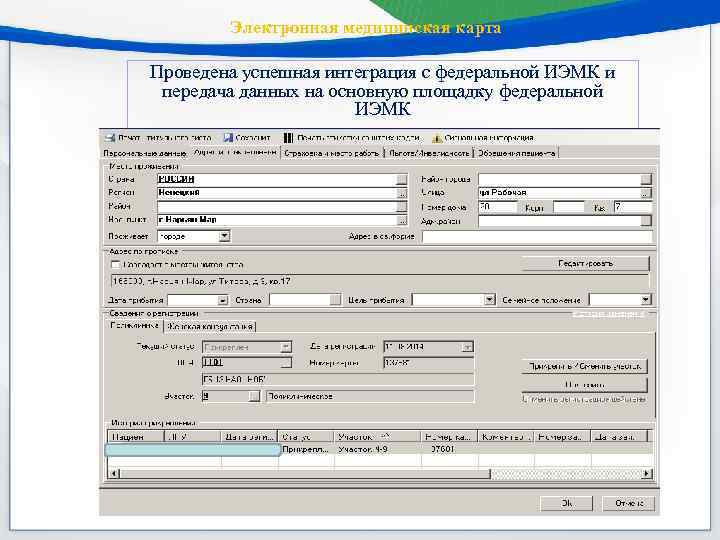Open the Дата регистрации date dropdown

point(467,347)
